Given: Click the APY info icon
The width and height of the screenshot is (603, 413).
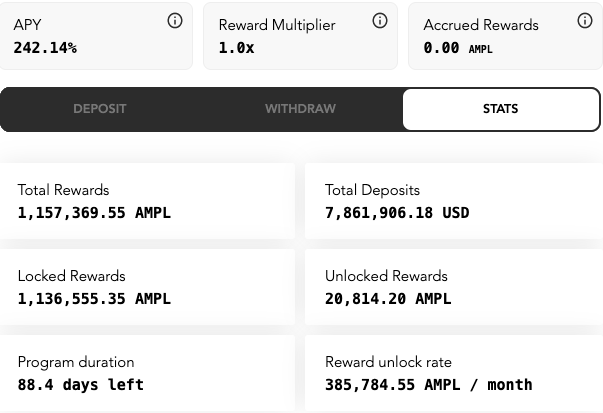Looking at the screenshot, I should (175, 20).
